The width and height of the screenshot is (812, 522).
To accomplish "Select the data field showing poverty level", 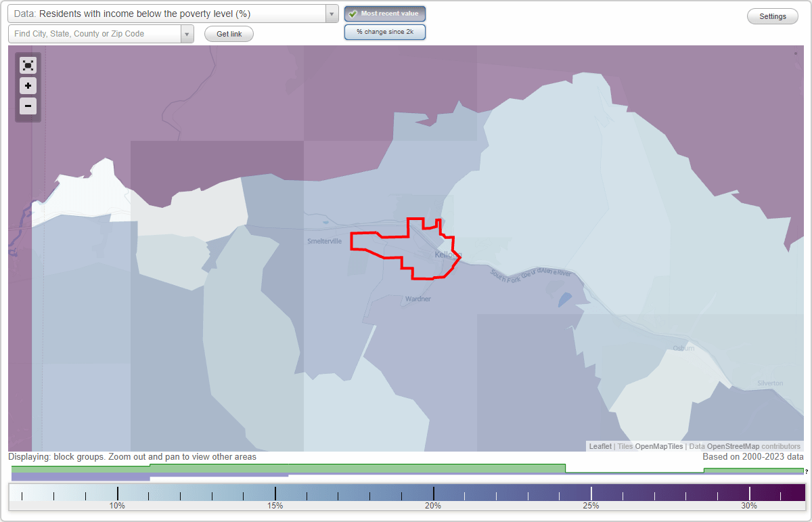I will [166, 14].
